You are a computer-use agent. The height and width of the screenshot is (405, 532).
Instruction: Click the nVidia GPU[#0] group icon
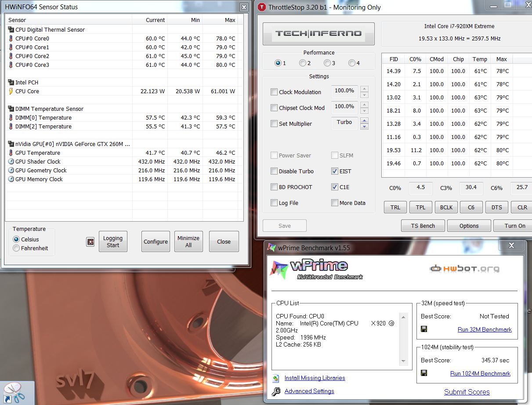pos(11,144)
